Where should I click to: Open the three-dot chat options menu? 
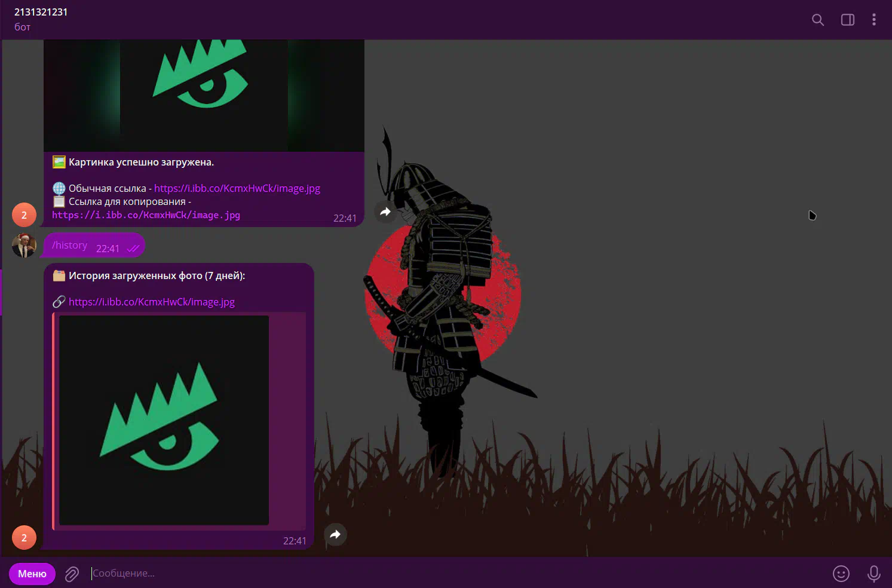873,20
